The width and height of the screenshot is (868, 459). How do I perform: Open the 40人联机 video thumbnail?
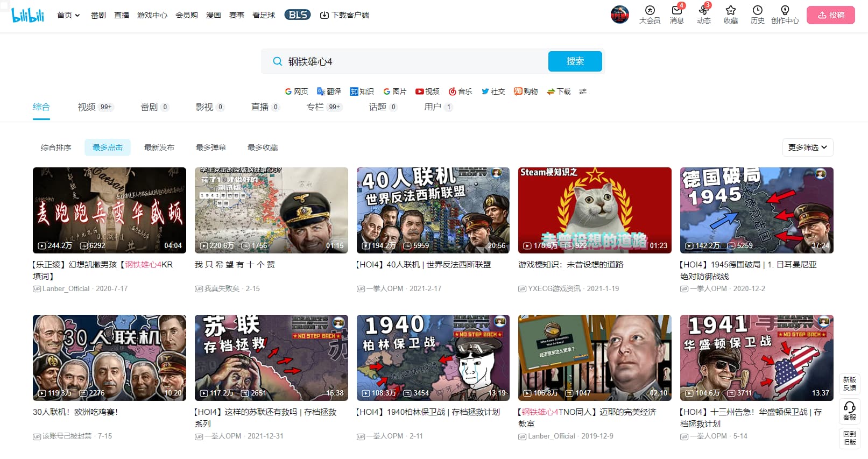tap(433, 210)
